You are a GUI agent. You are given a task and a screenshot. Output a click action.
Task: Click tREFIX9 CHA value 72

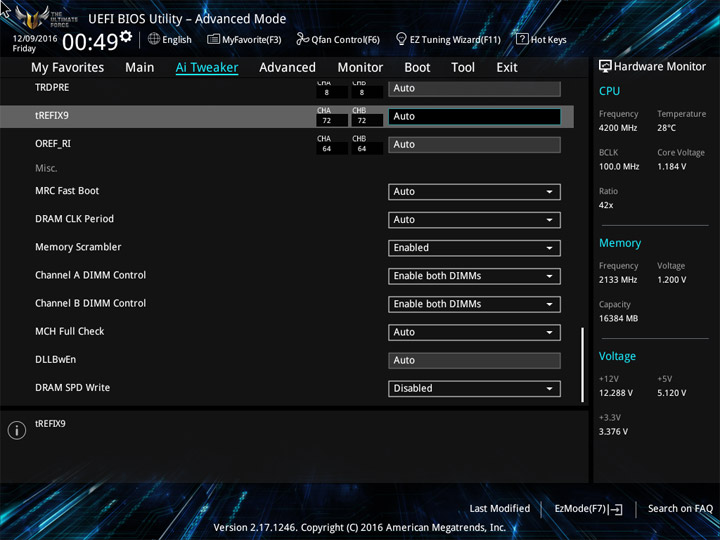pyautogui.click(x=332, y=121)
